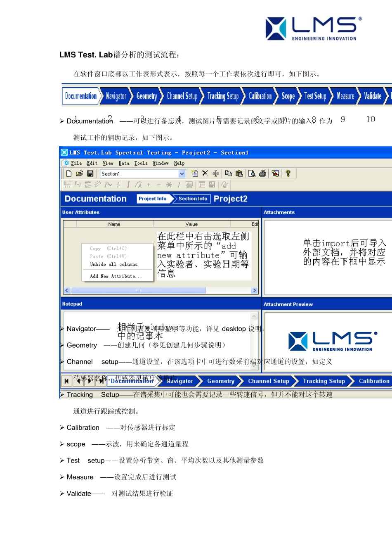Screen dimensions: 392x555
Task: Click the question mark Help icon
Action: point(288,173)
